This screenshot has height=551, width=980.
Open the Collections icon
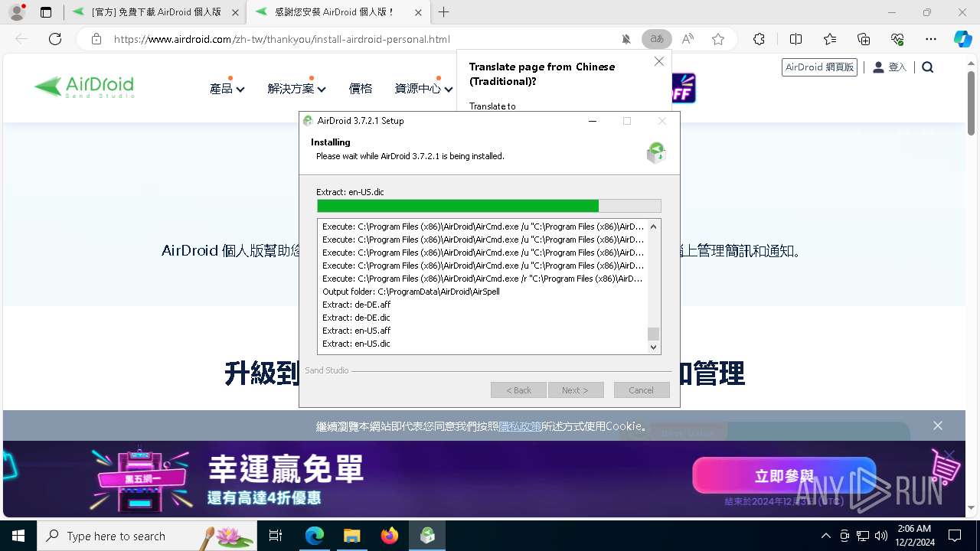click(x=864, y=39)
